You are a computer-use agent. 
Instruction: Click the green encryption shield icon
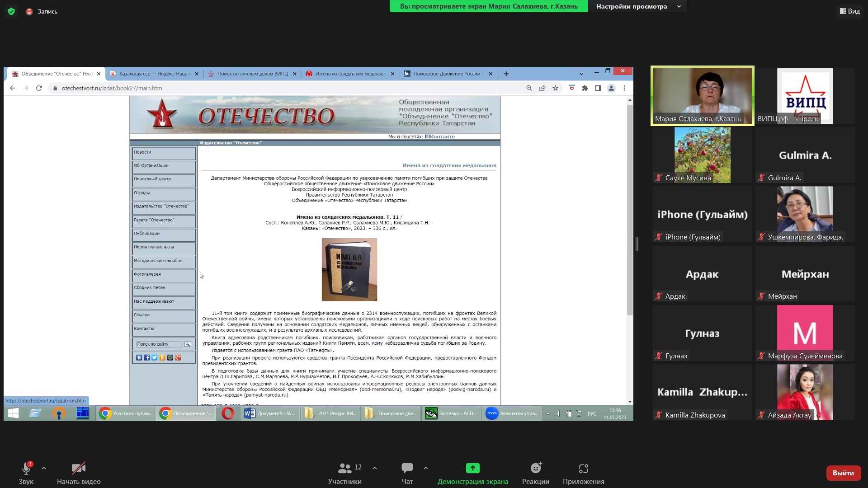[x=11, y=11]
